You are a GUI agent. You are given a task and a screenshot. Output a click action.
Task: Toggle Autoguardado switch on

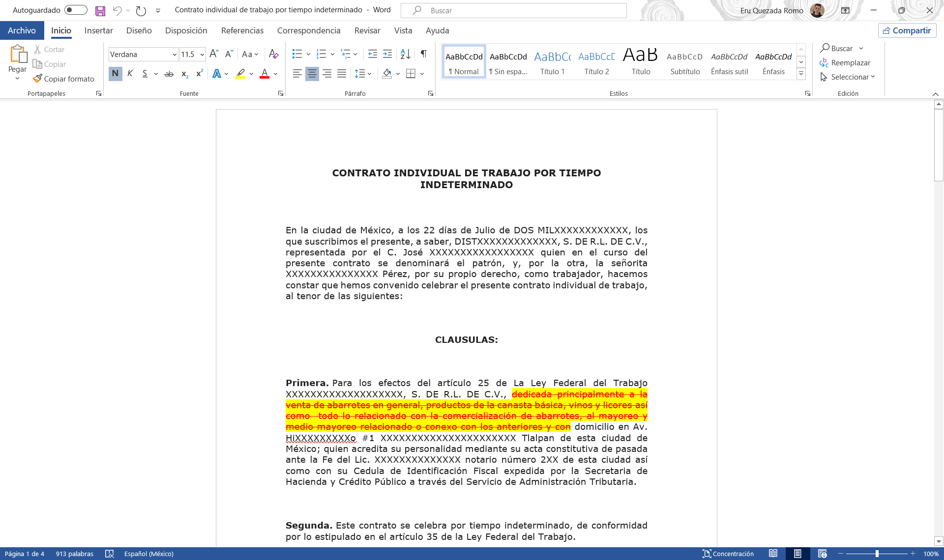pos(76,10)
